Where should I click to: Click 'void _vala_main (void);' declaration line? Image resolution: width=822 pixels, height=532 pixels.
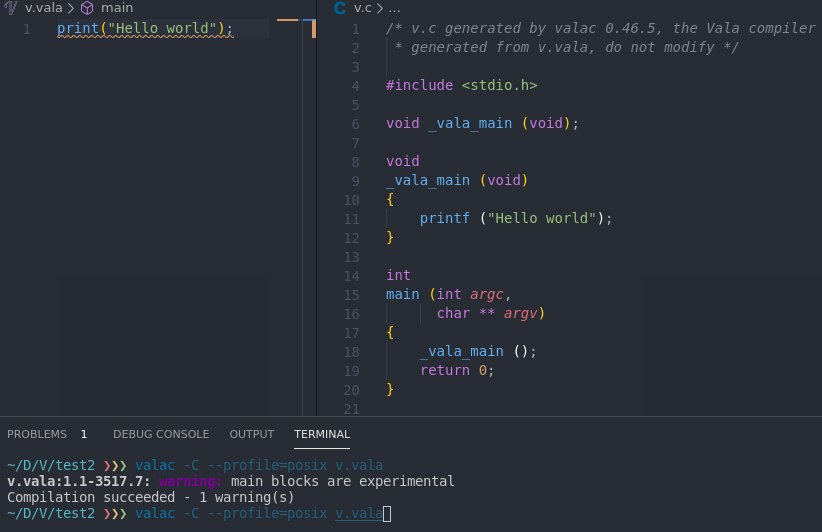(482, 123)
